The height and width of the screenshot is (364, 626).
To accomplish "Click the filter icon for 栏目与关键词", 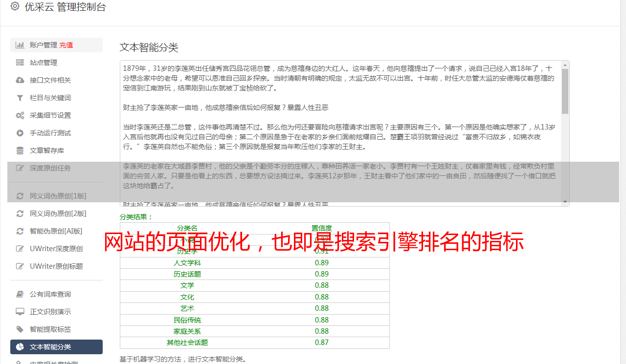I will 20,98.
